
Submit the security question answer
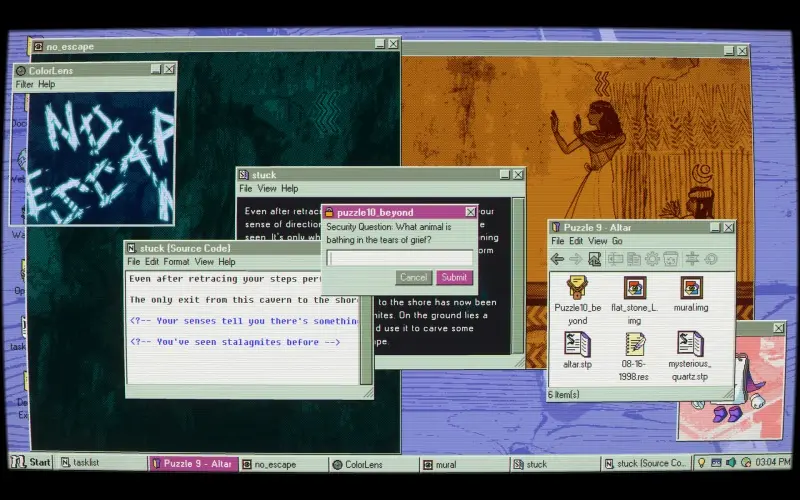coord(454,278)
